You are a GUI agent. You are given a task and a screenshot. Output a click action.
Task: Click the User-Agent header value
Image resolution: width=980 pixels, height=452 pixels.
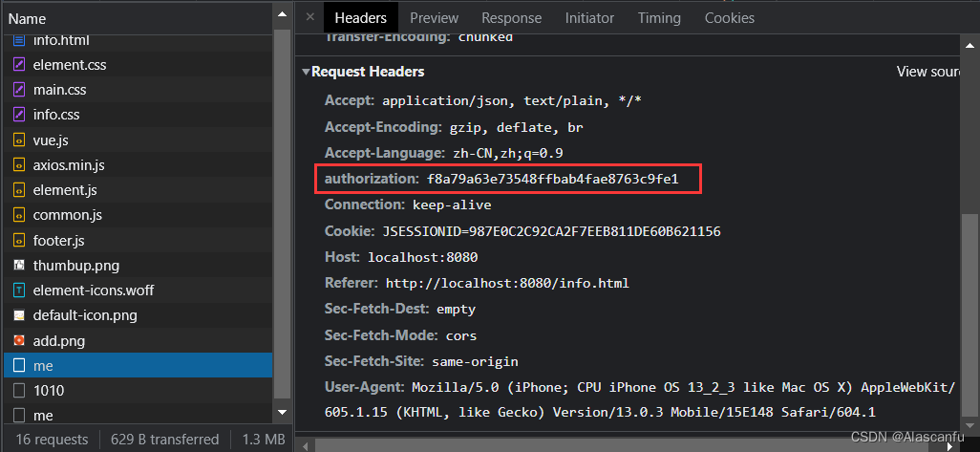639,400
